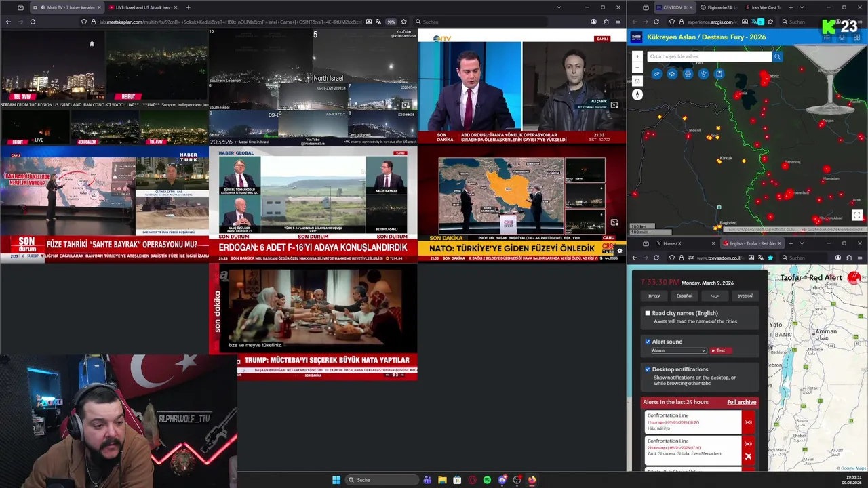868x488 pixels.
Task: Zoom in on the ArcGIS map
Action: click(x=637, y=57)
